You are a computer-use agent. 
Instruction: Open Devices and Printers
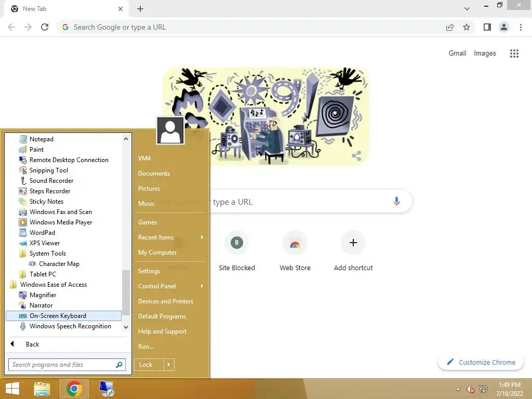click(166, 301)
